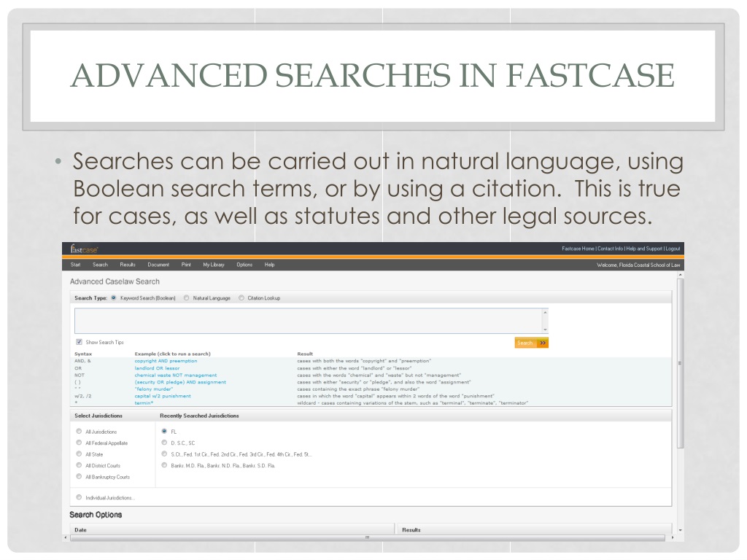Run example (security OR pledge) AND assignment

point(180,382)
